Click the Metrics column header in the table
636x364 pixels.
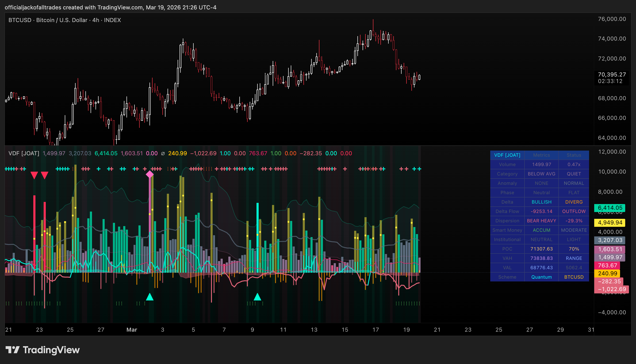click(x=541, y=155)
